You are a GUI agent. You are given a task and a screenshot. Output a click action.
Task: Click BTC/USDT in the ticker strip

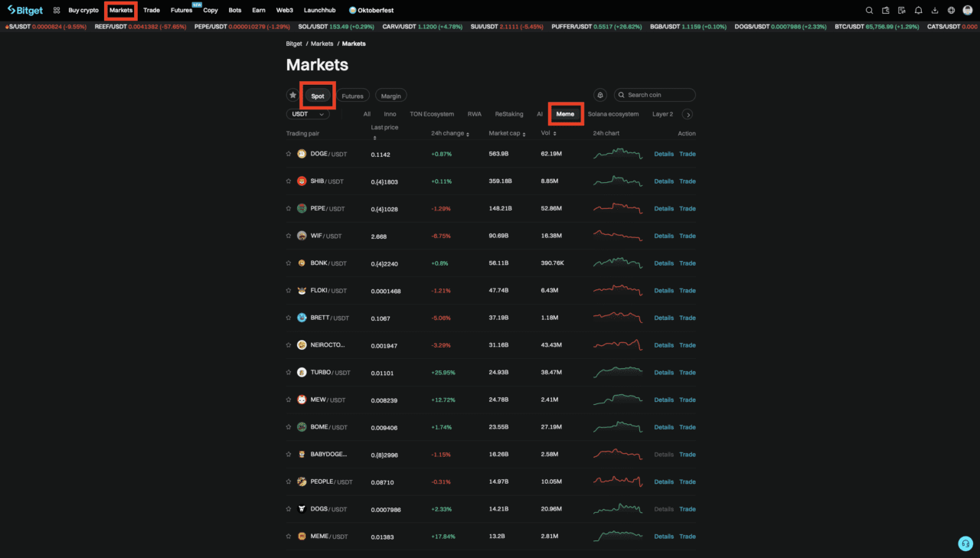click(877, 27)
